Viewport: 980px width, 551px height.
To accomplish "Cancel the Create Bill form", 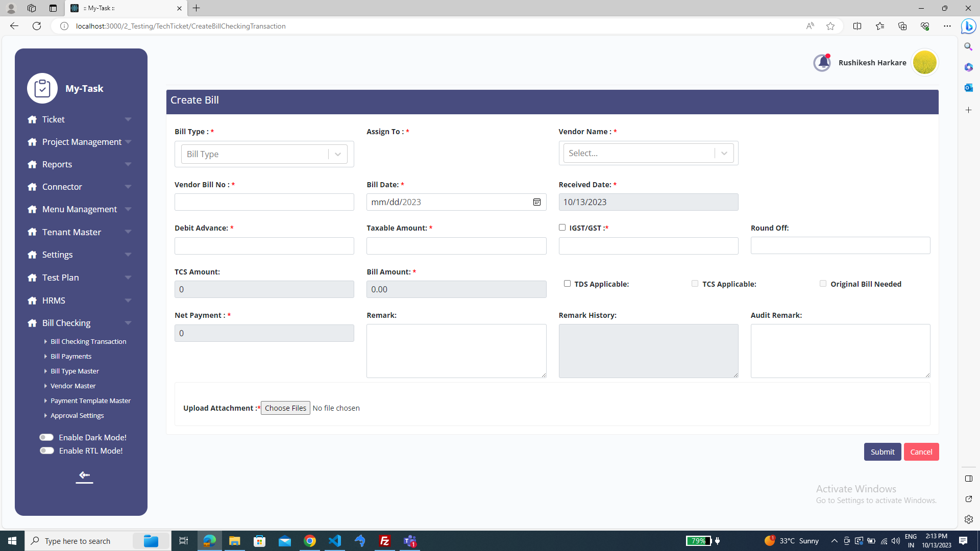I will click(x=921, y=452).
